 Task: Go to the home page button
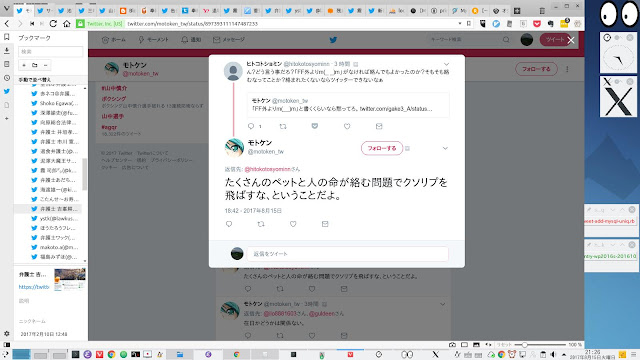(x=67, y=24)
